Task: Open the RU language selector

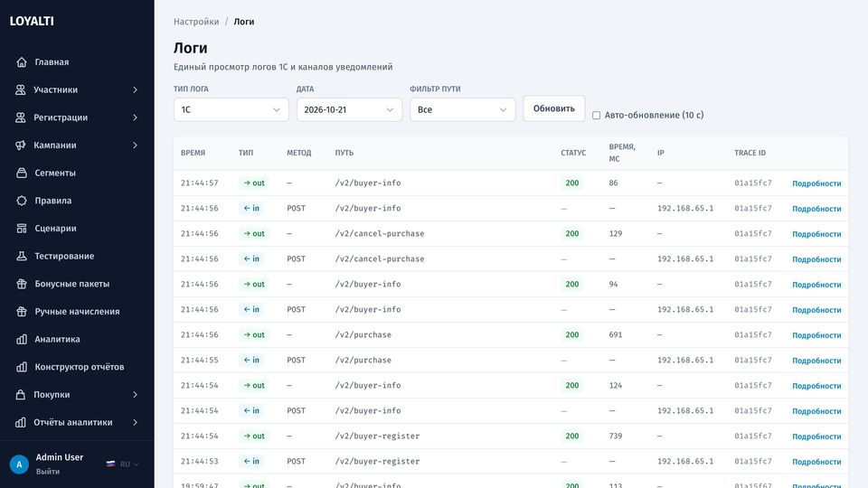Action: point(123,465)
